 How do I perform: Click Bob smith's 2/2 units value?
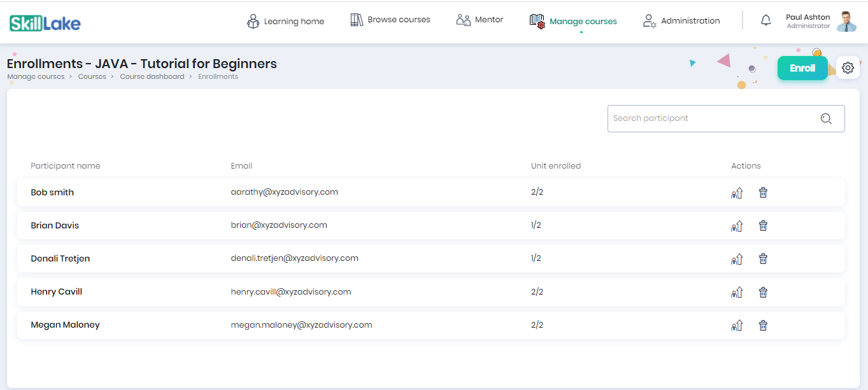point(537,192)
